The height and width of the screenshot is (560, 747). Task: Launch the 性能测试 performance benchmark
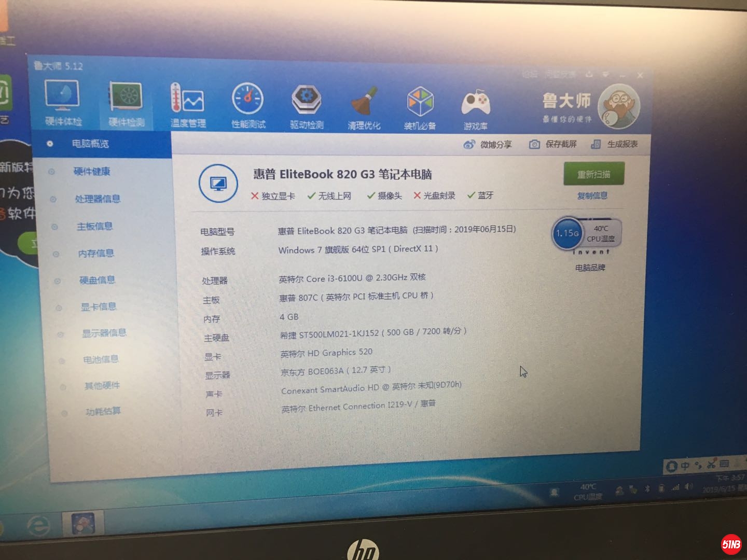click(248, 106)
